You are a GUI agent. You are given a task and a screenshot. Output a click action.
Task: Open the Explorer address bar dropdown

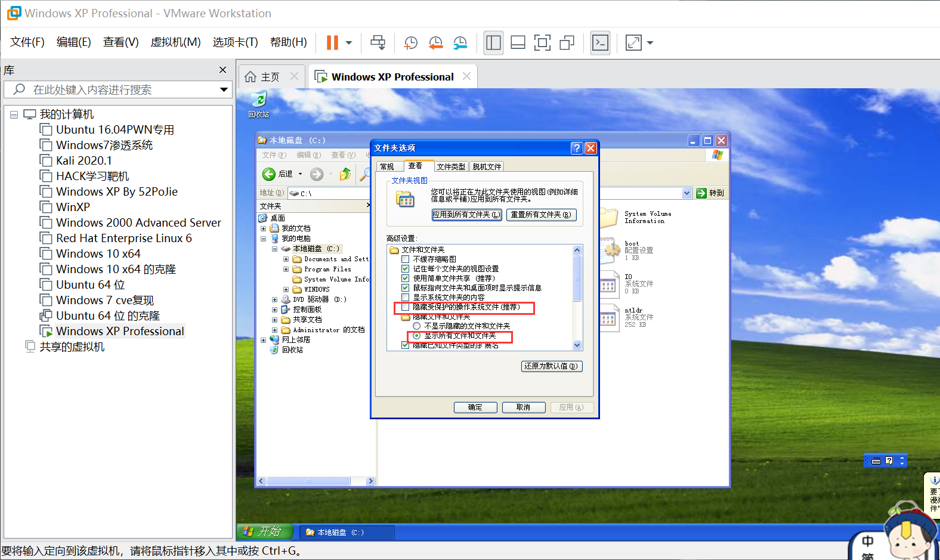tap(687, 193)
